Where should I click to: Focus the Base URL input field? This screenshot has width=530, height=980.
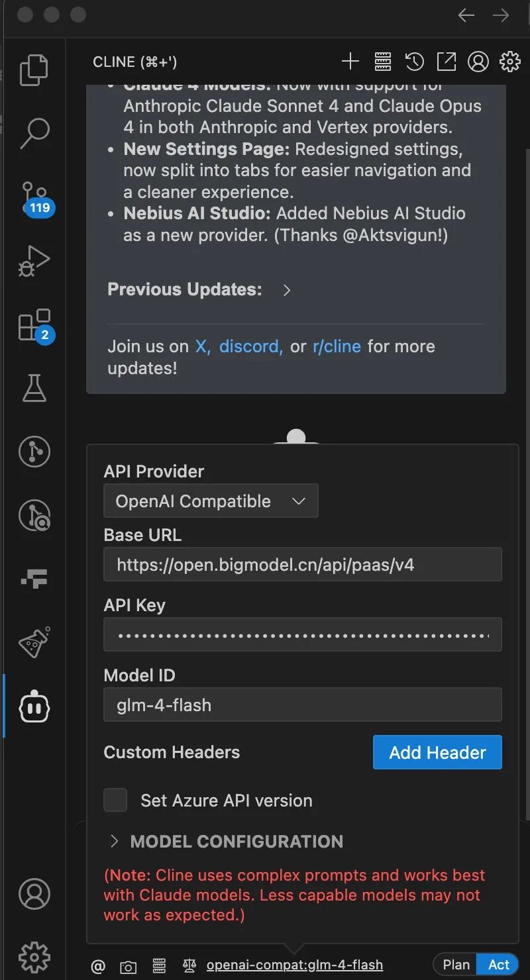click(x=303, y=564)
